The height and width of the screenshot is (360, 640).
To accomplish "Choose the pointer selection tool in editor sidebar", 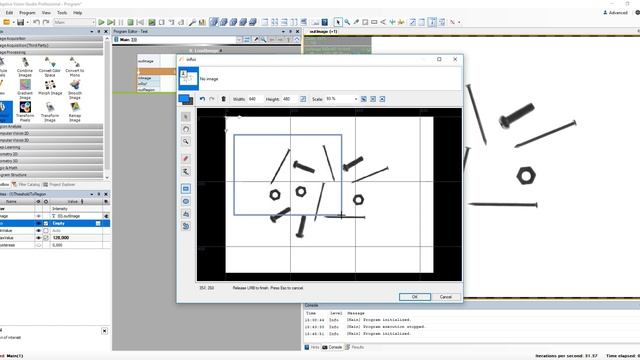I will (186, 117).
